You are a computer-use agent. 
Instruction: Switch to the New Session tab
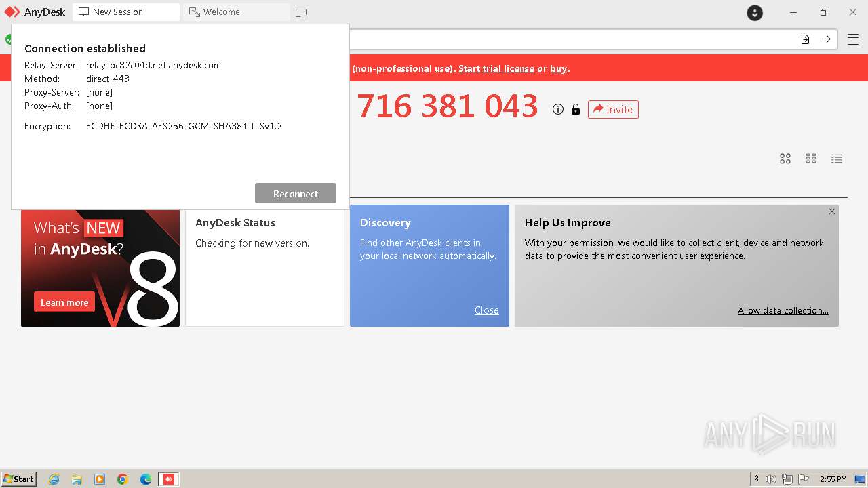point(126,12)
